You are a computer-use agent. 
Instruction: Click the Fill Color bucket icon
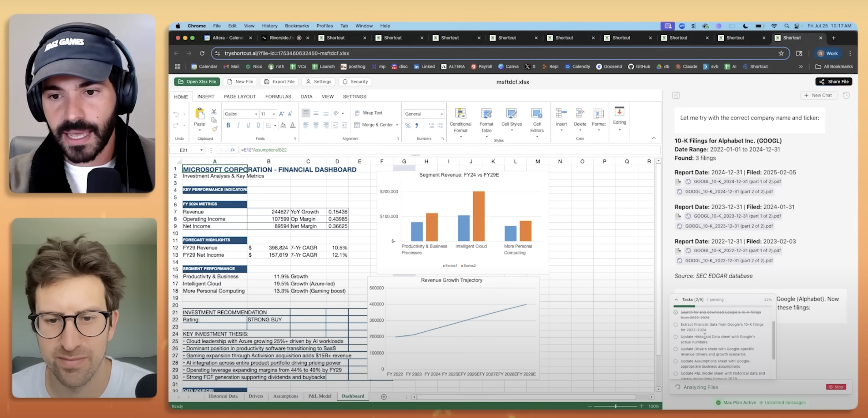(x=283, y=125)
